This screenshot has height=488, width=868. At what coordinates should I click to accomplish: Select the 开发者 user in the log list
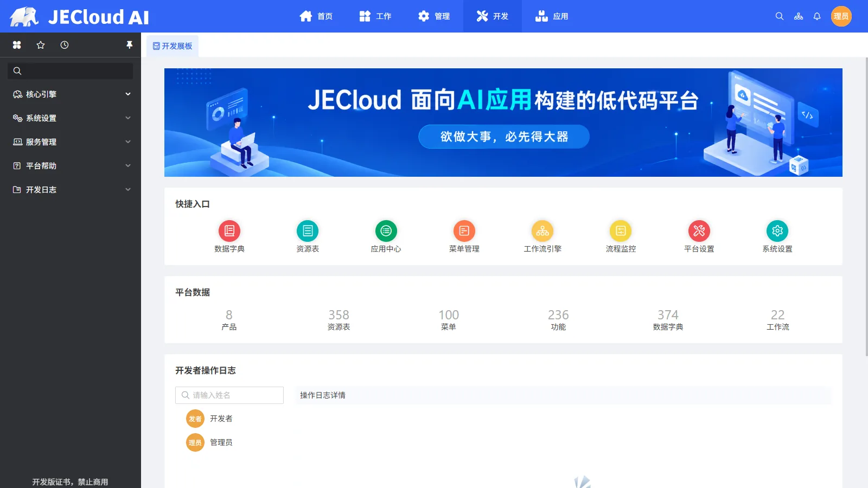click(x=209, y=419)
